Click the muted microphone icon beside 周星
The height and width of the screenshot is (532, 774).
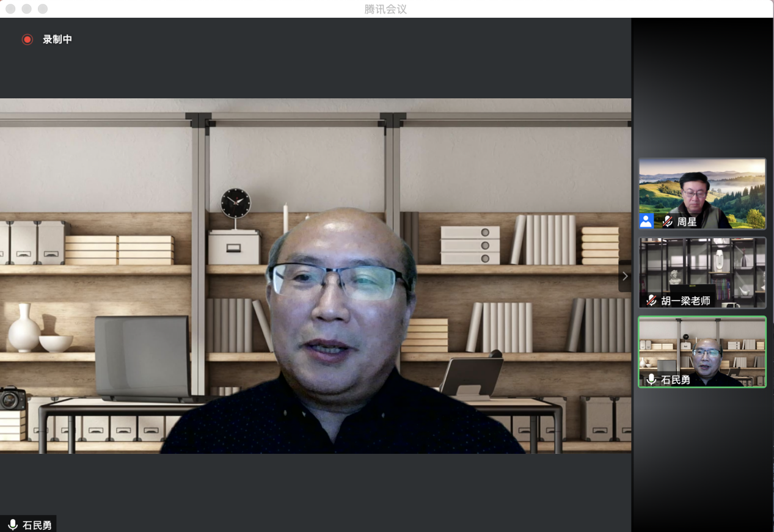668,222
